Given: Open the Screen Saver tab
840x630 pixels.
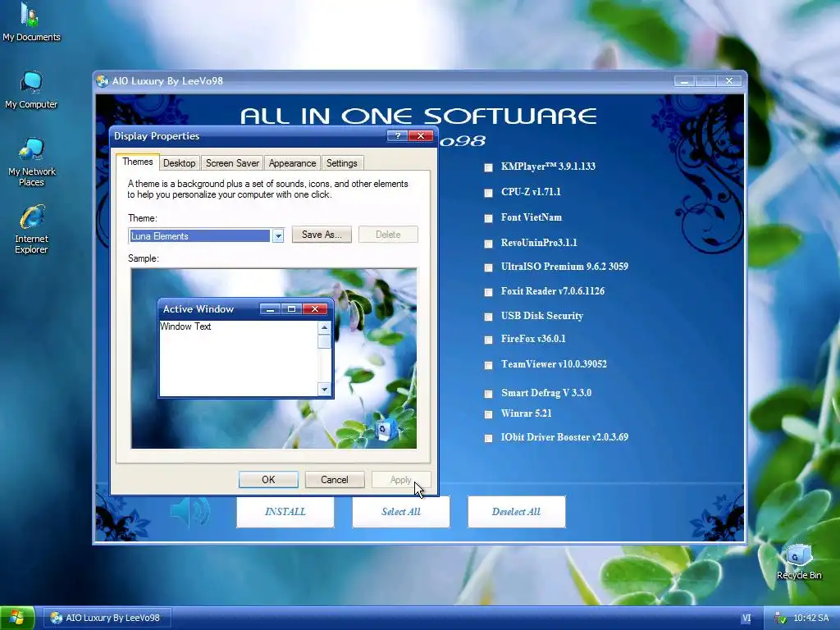Looking at the screenshot, I should click(232, 163).
